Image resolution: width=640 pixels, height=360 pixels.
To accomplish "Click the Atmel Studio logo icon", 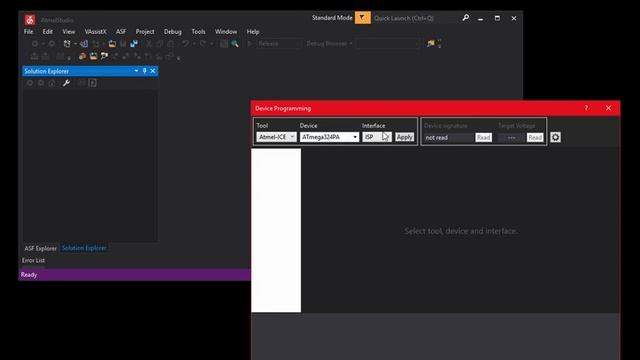I will point(30,20).
